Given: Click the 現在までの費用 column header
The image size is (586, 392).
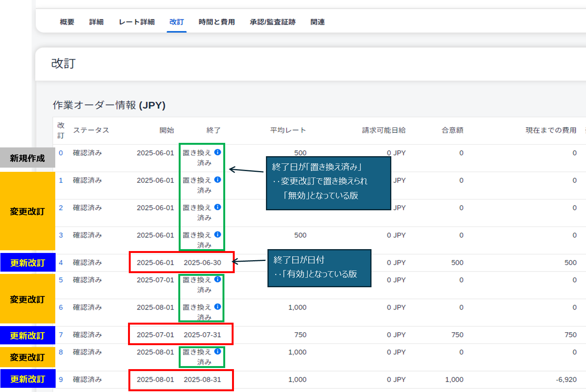Looking at the screenshot, I should coord(551,130).
